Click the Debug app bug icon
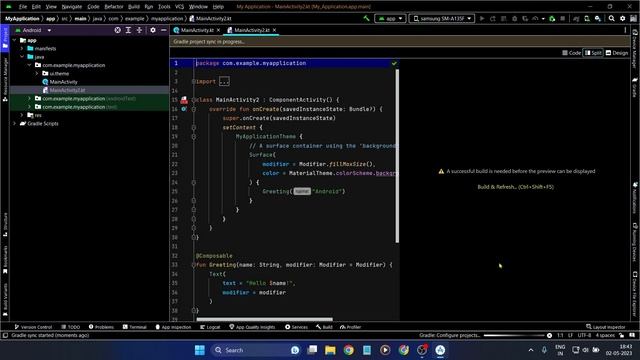 [x=514, y=18]
